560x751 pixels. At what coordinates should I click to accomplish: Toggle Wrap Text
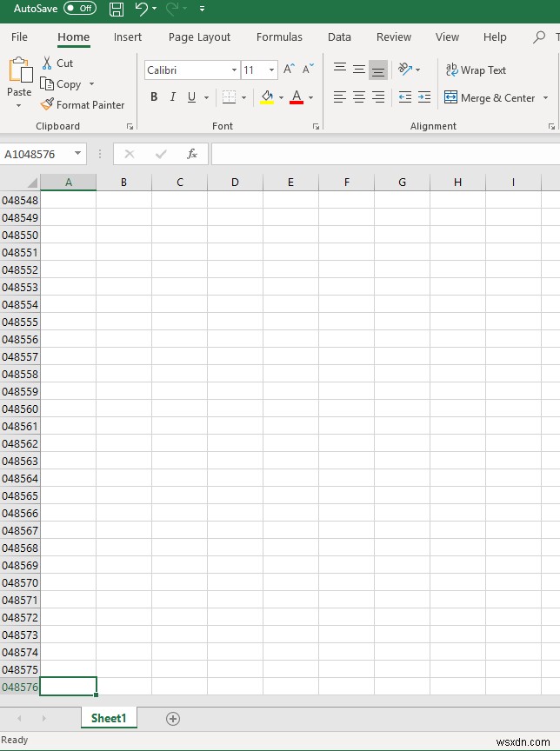tap(476, 70)
